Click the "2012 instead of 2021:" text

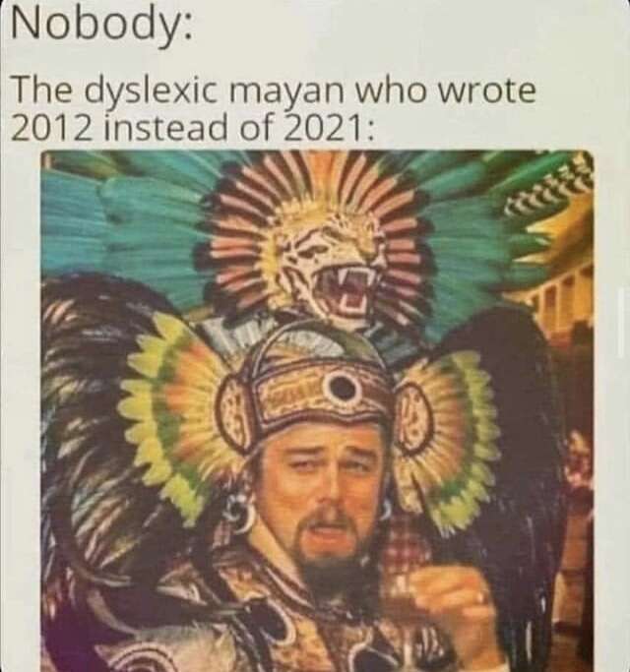click(191, 129)
